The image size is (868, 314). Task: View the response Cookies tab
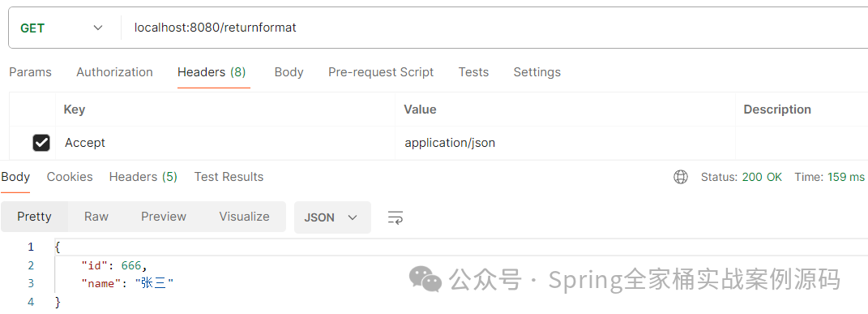70,177
